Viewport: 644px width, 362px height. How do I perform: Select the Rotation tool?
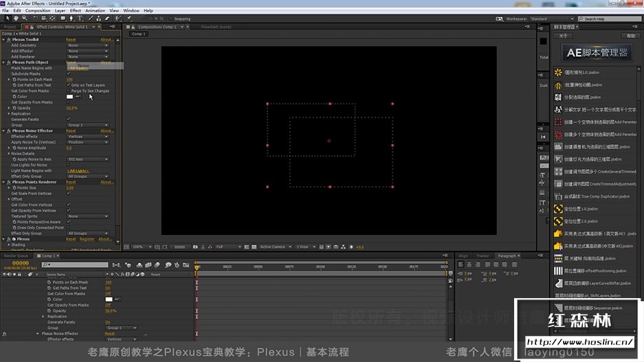[x=35, y=19]
